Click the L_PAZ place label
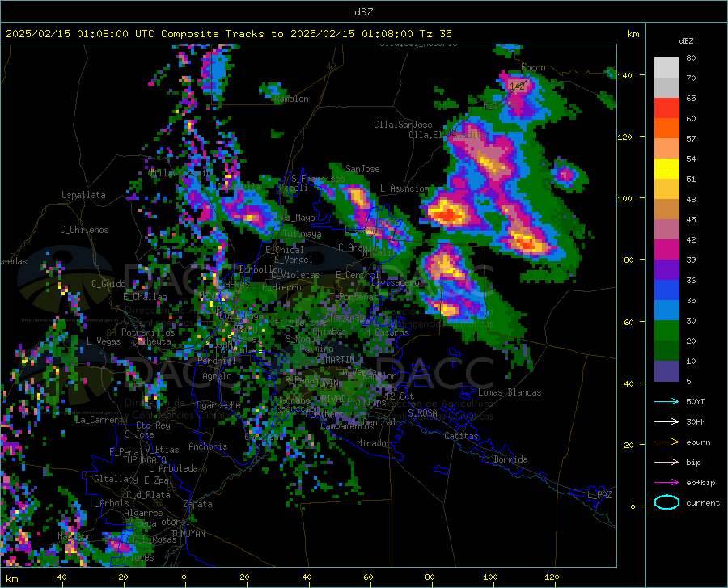This screenshot has width=728, height=588. 599,495
